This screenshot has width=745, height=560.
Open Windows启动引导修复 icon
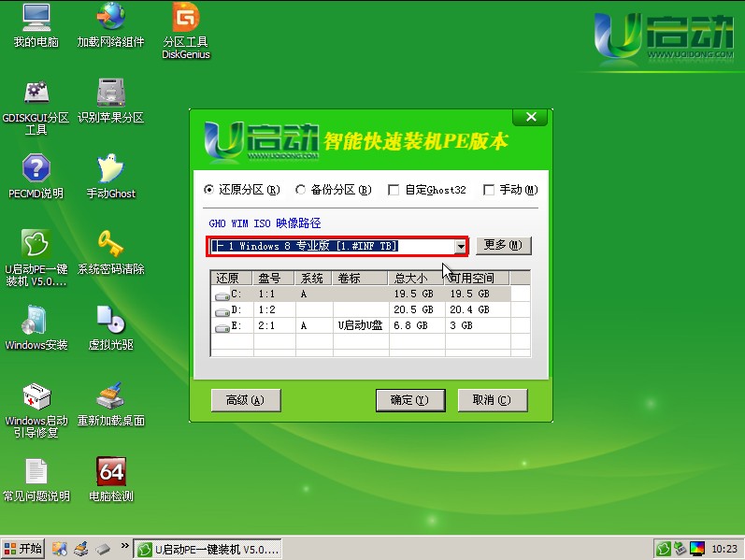click(x=36, y=409)
